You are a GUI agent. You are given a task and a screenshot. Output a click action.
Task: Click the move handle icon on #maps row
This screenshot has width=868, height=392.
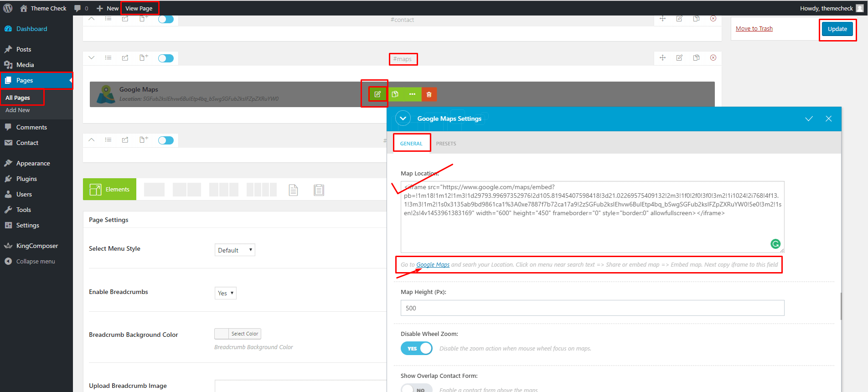click(662, 58)
